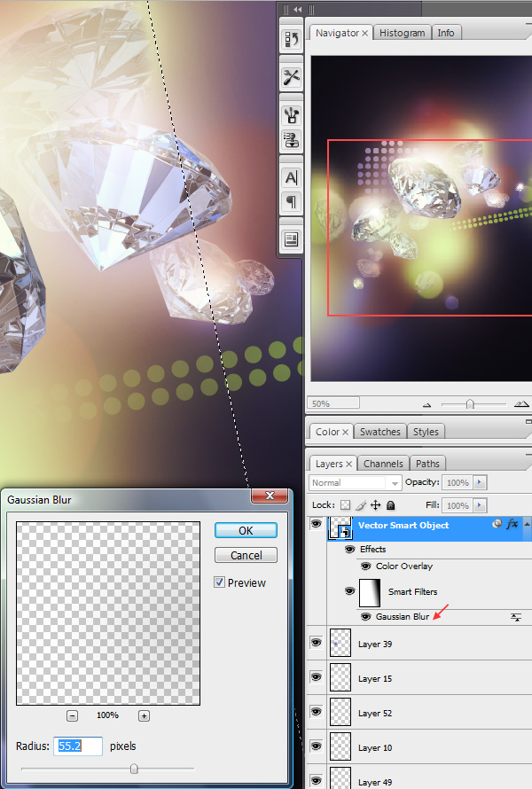Click the Fill value field
The height and width of the screenshot is (789, 532).
[458, 505]
